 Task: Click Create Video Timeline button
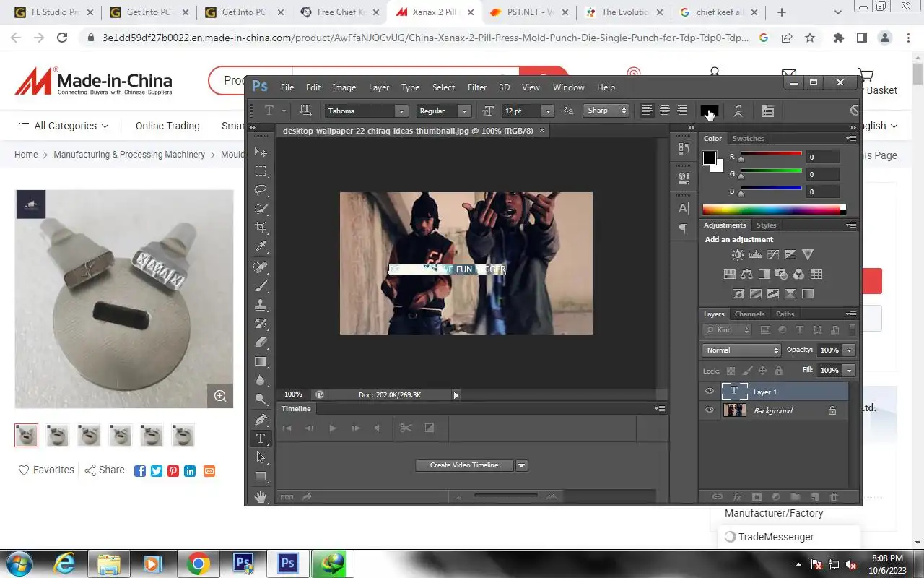coord(464,465)
